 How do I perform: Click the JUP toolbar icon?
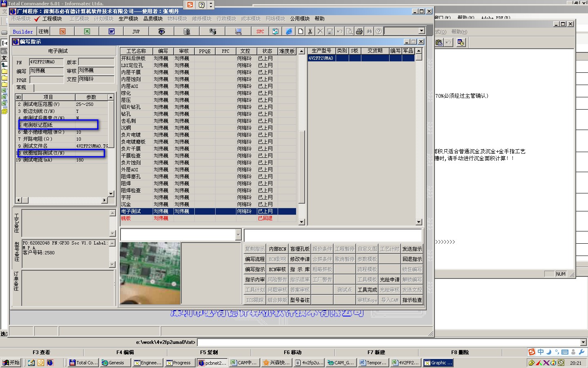coord(136,31)
